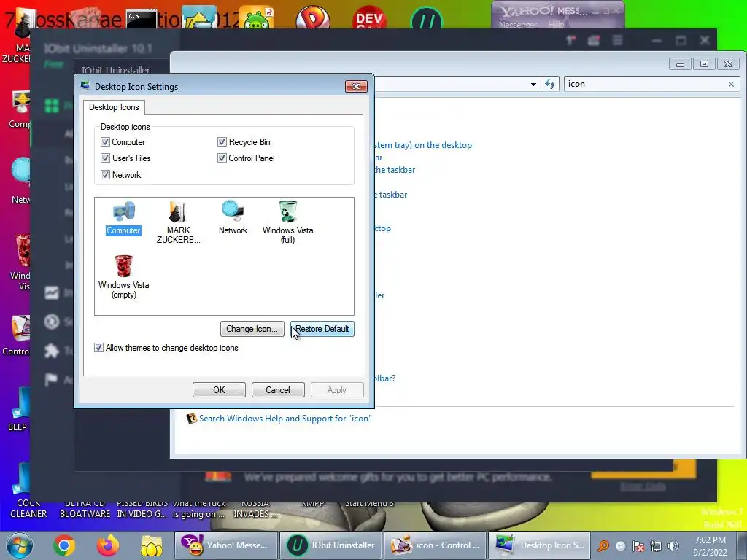The image size is (747, 560).
Task: Open IObit Uninstaller hamburger menu
Action: click(617, 41)
